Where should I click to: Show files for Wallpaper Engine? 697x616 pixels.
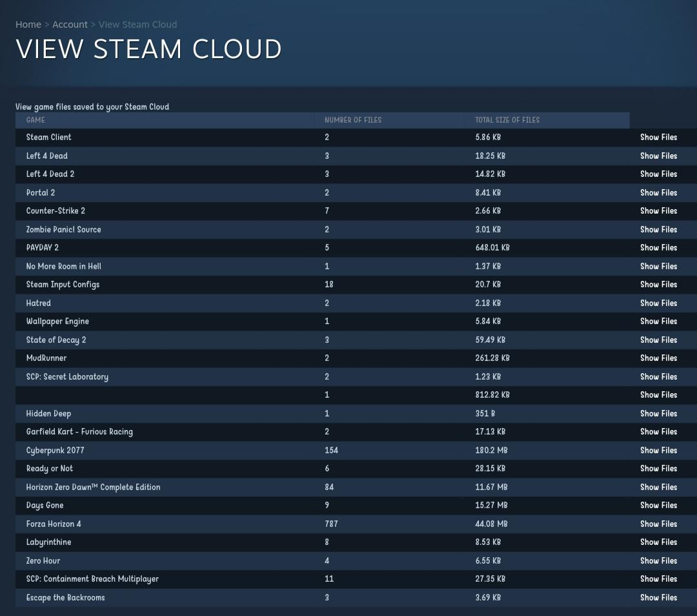[658, 322]
